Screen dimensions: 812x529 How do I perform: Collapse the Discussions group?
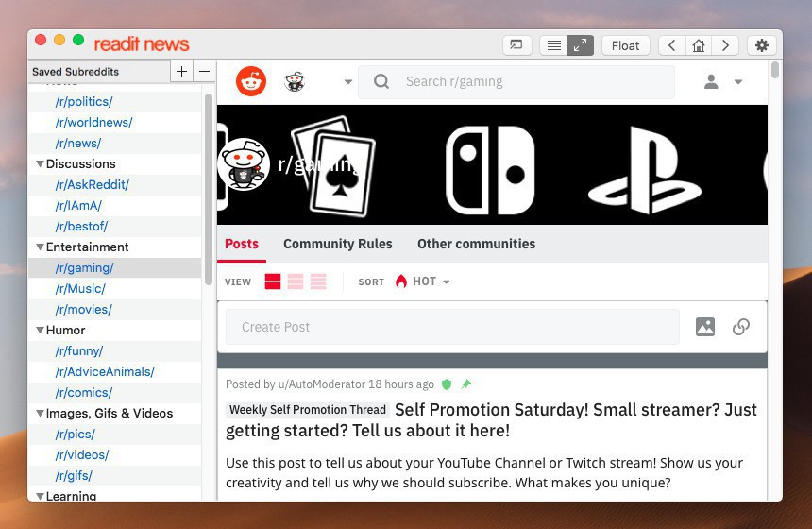40,163
